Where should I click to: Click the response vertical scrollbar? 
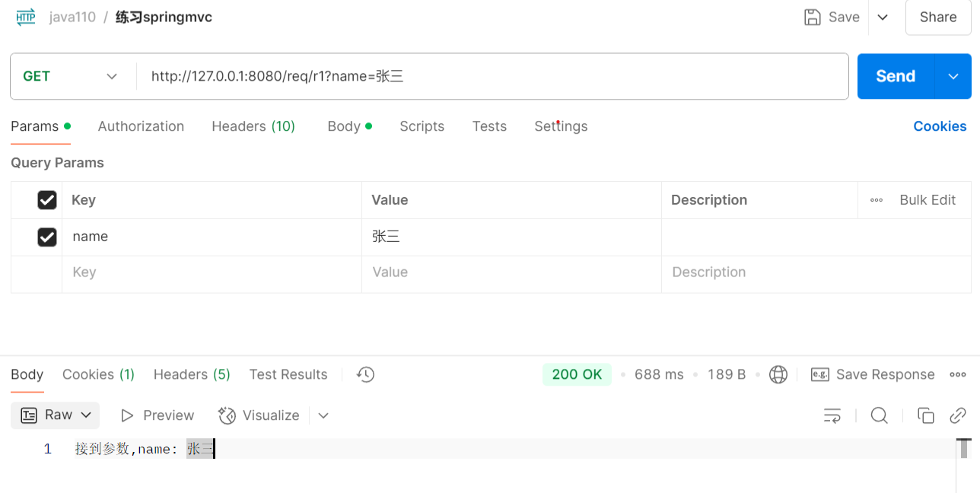(x=964, y=449)
